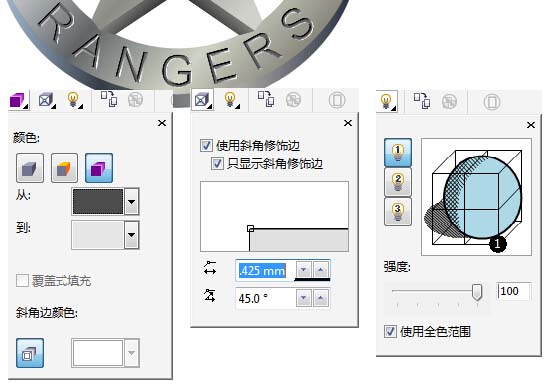Viewport: 544px width, 384px height.
Task: Open lighting bulb icon in right toolbar
Action: (x=386, y=101)
